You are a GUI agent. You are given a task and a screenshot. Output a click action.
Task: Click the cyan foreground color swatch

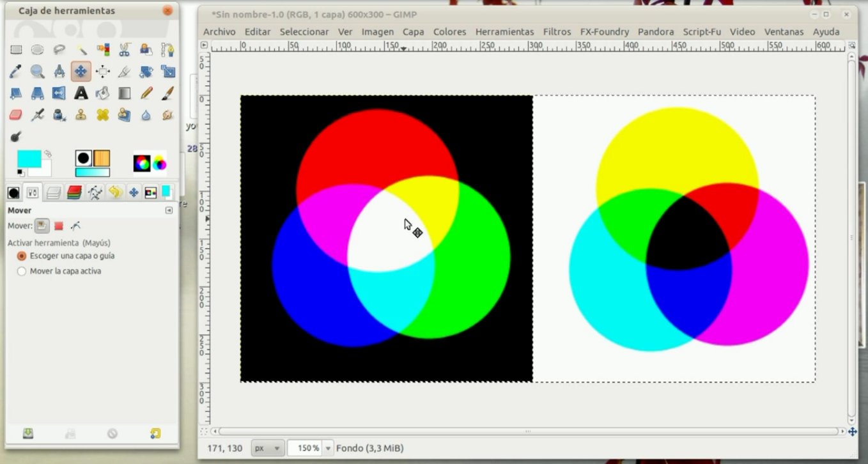pos(29,159)
